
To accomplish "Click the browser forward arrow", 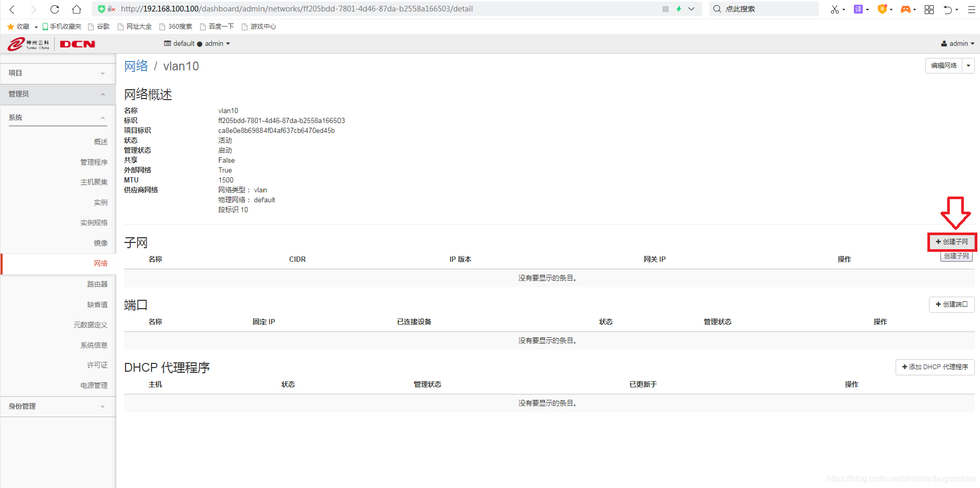I will point(33,9).
